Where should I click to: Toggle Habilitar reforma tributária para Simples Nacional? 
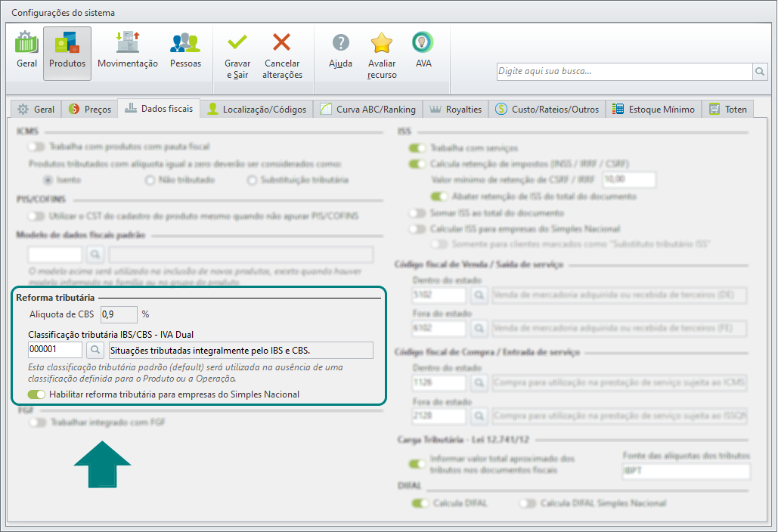coord(36,394)
